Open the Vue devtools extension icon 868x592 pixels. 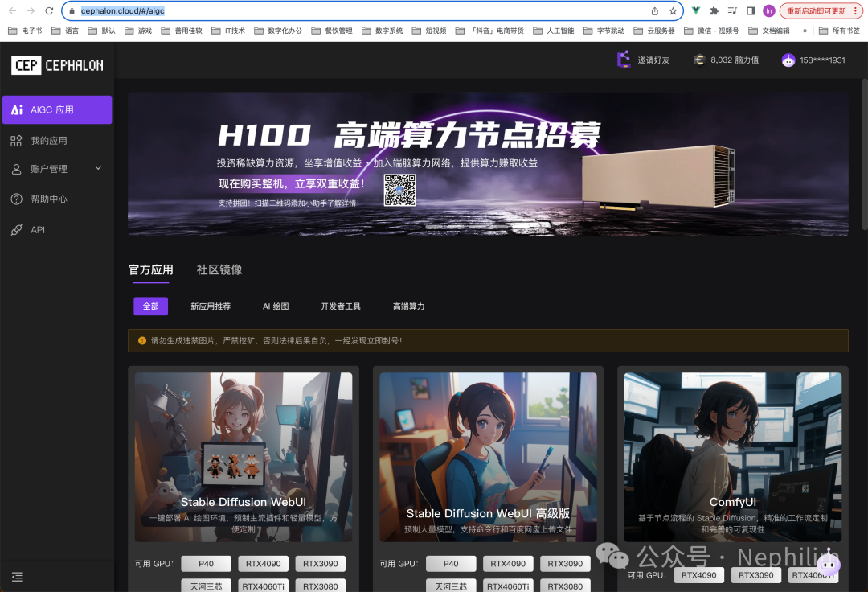(x=696, y=11)
